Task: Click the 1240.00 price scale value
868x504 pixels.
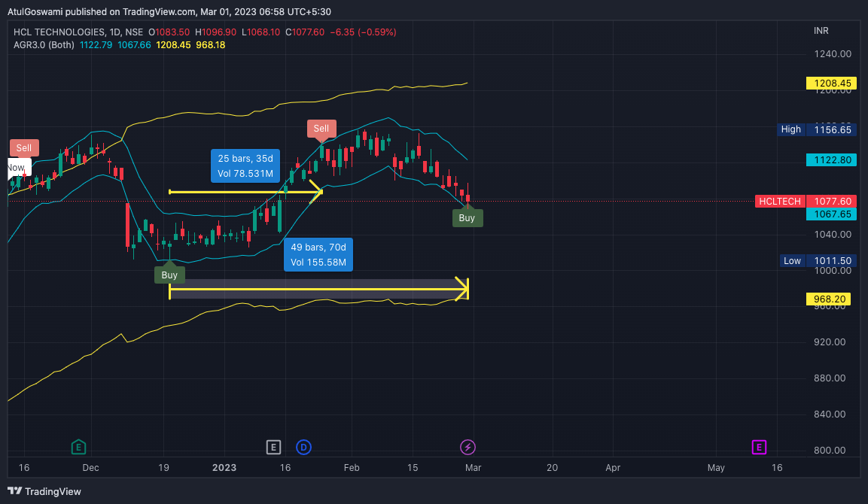Action: click(x=833, y=53)
